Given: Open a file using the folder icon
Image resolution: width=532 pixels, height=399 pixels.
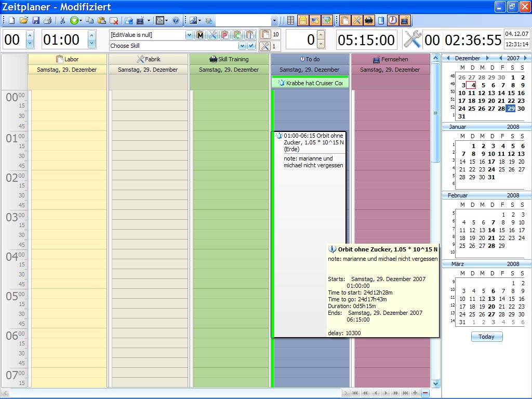Looking at the screenshot, I should (24, 21).
